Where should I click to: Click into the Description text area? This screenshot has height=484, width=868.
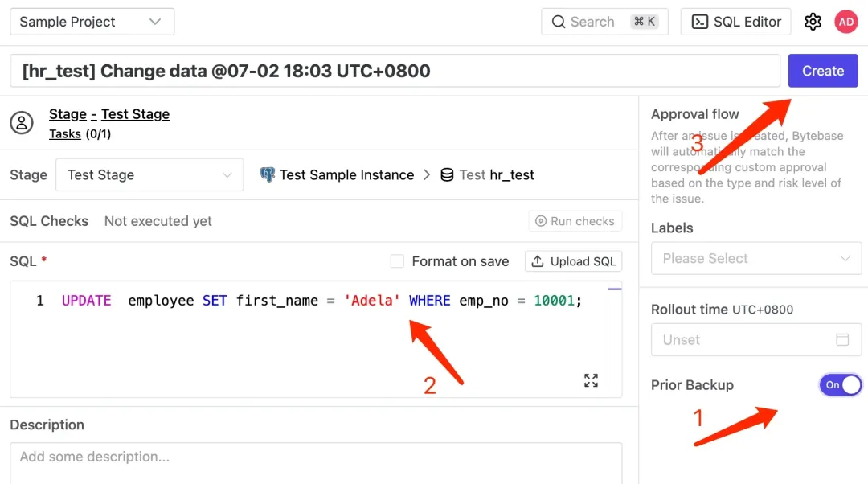[316, 461]
